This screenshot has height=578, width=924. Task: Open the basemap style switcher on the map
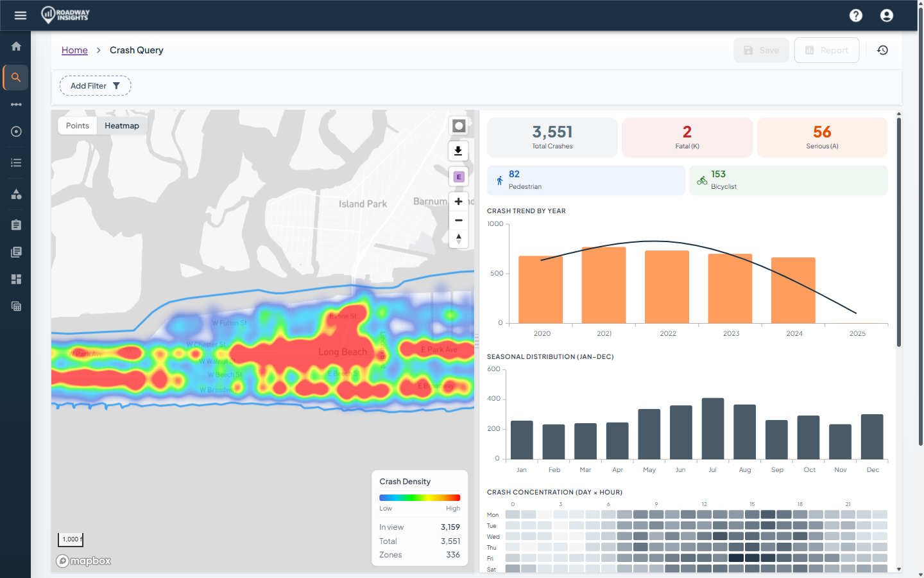[x=458, y=126]
